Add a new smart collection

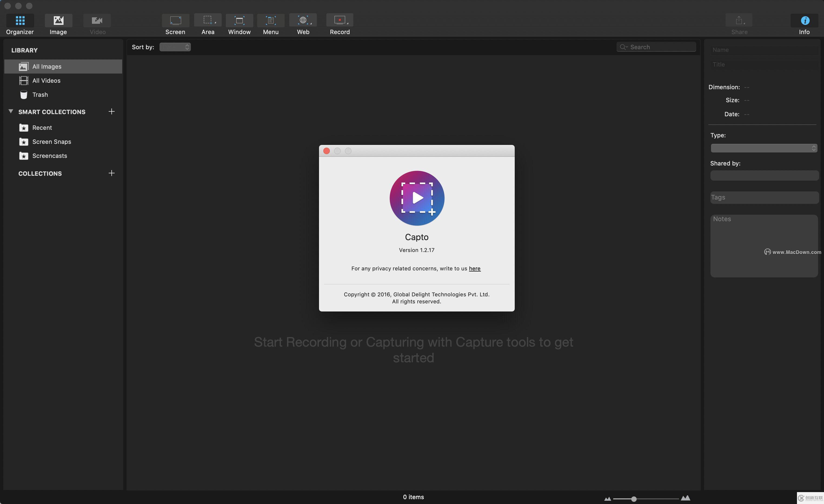(x=112, y=111)
